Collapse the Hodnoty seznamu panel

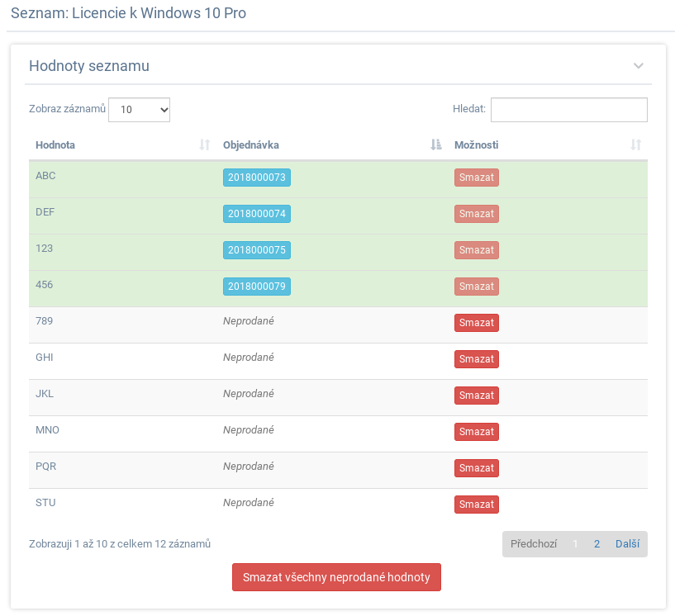pos(638,66)
